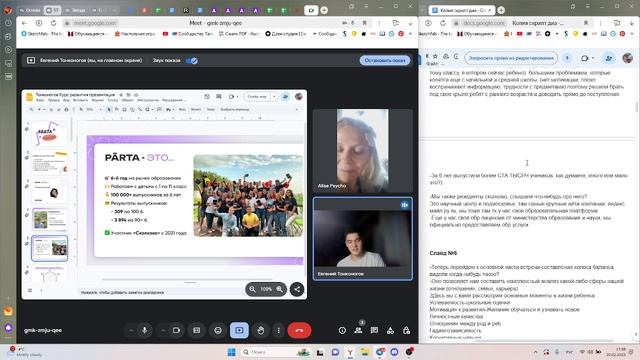Open File Explorer from taskbar
This screenshot has height=360, width=640.
pos(364,352)
